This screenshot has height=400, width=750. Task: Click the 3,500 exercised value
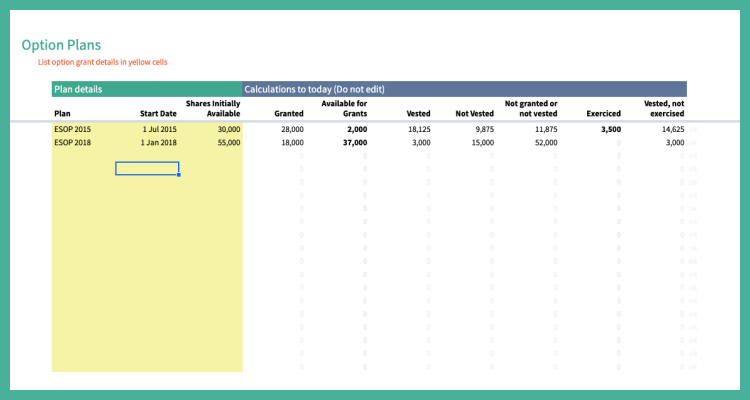click(x=611, y=129)
